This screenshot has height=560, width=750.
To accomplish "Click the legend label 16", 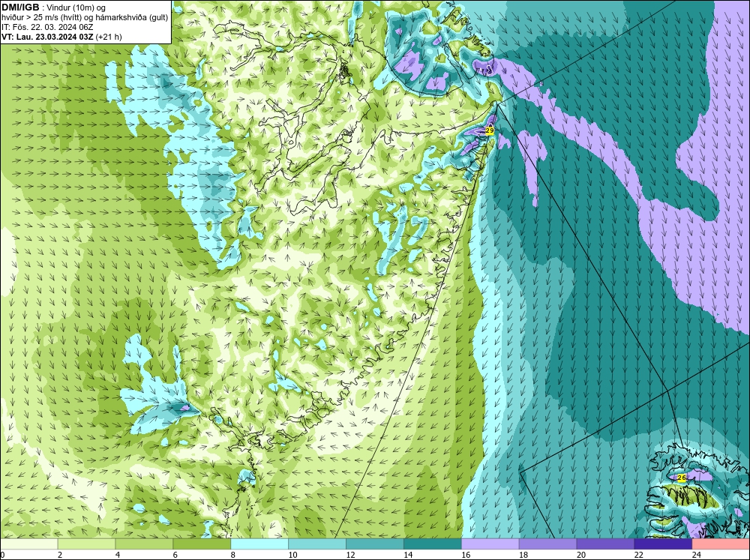I will 466,555.
